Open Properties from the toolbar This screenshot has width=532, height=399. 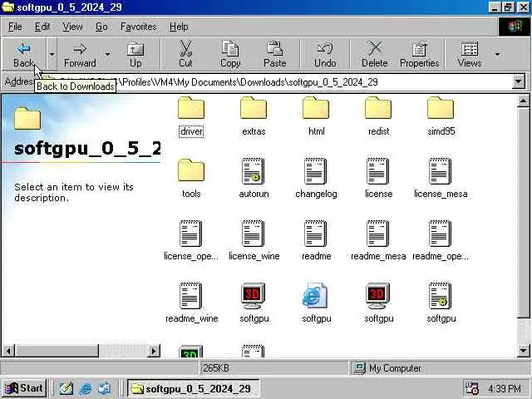click(x=419, y=54)
